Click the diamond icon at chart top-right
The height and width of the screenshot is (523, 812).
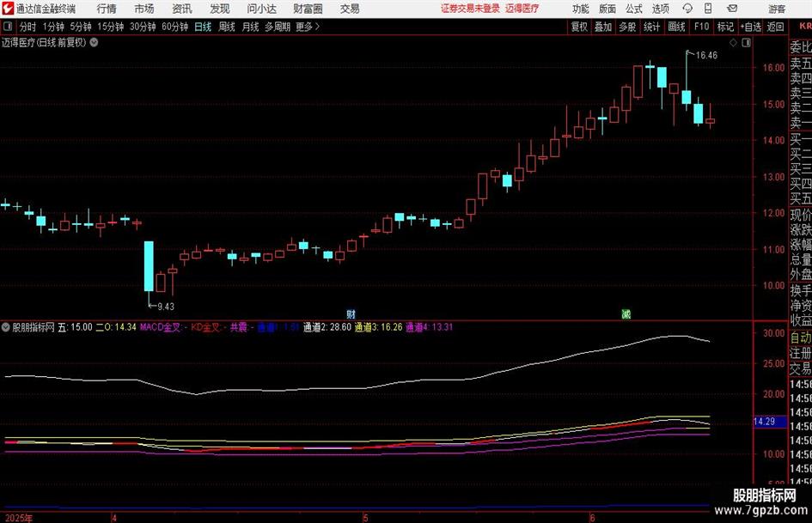pos(733,43)
